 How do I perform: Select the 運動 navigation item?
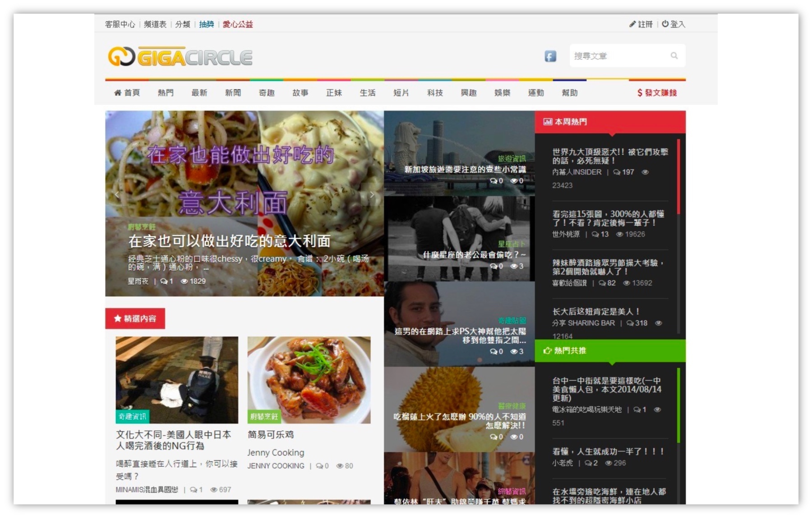(536, 93)
